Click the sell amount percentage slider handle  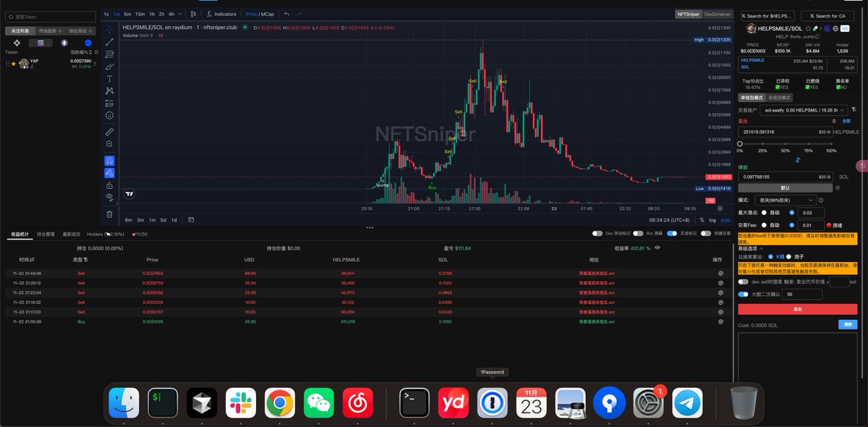739,144
